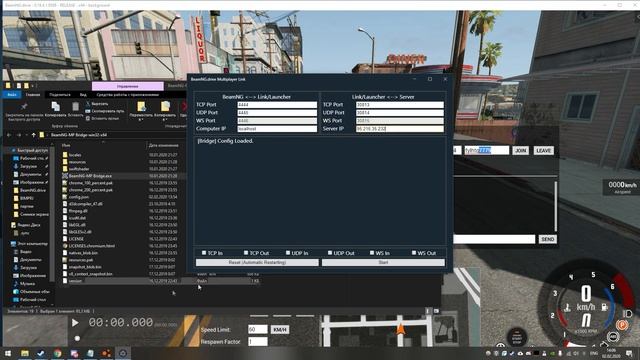Toggle the KM/H speed unit button
640x360 pixels.
(x=280, y=329)
